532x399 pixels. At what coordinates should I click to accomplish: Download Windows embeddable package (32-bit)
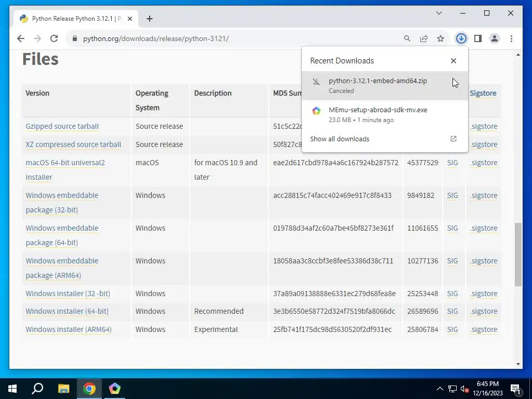point(62,203)
